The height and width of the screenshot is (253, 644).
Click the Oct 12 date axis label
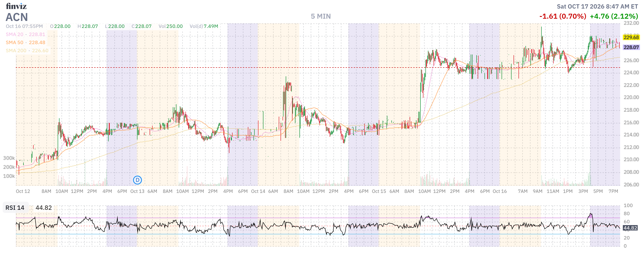(x=23, y=191)
